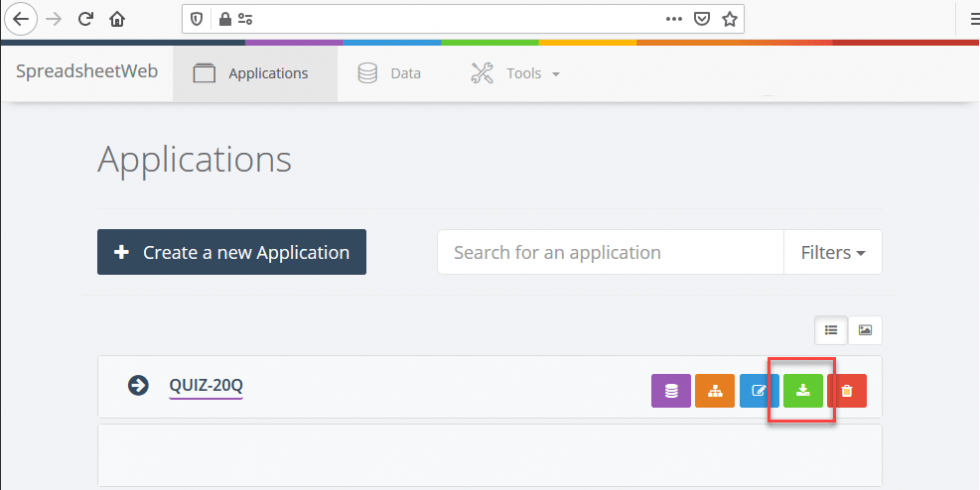Bookmark this page with the star icon
980x490 pixels.
730,19
